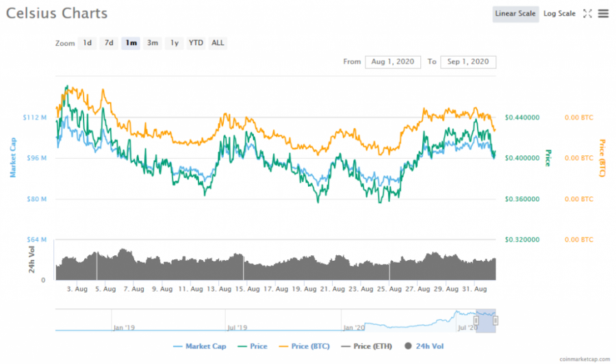This screenshot has height=364, width=616.
Task: Set zoom range to 7d
Action: point(109,43)
